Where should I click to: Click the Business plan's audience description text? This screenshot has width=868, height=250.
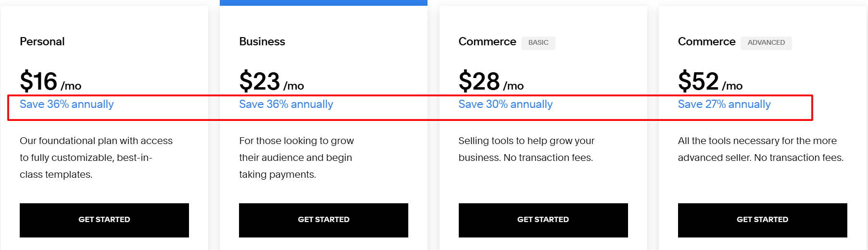click(x=296, y=158)
